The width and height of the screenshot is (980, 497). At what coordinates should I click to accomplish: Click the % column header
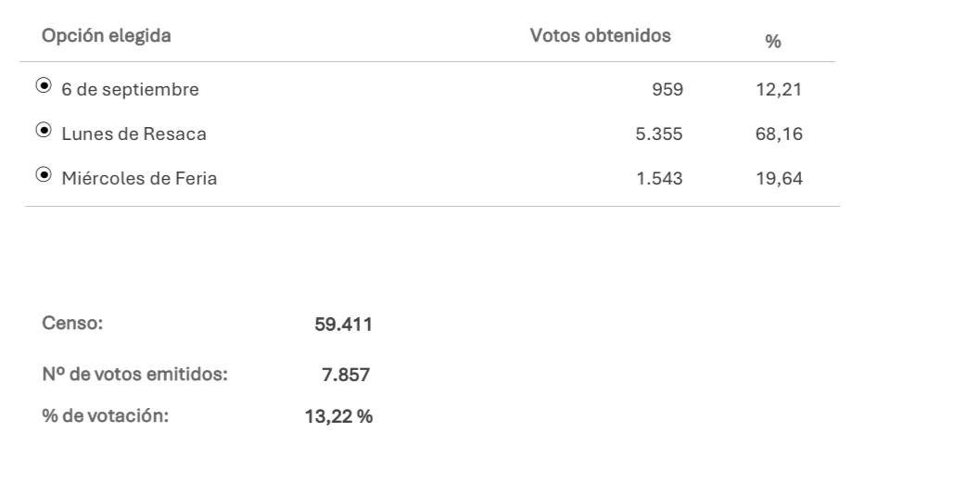click(x=773, y=41)
